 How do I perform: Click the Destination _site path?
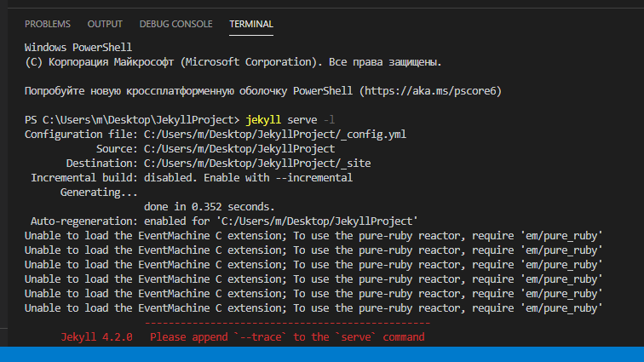(256, 164)
